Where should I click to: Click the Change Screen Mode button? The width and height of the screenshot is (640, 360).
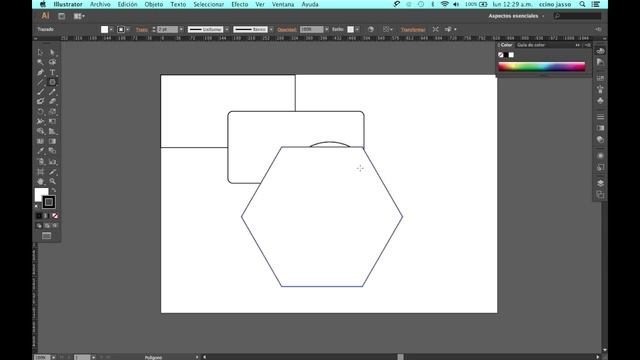[47, 236]
